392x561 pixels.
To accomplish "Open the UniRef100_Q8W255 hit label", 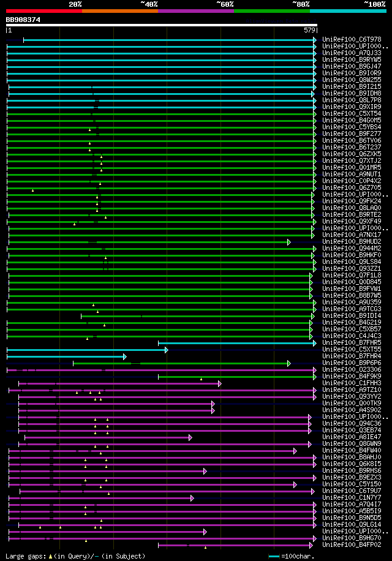I will pyautogui.click(x=352, y=80).
